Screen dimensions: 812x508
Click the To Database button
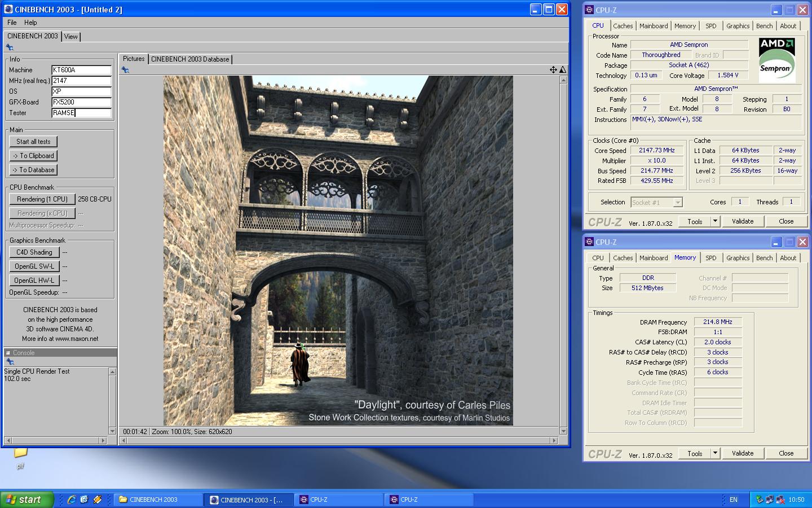click(33, 170)
